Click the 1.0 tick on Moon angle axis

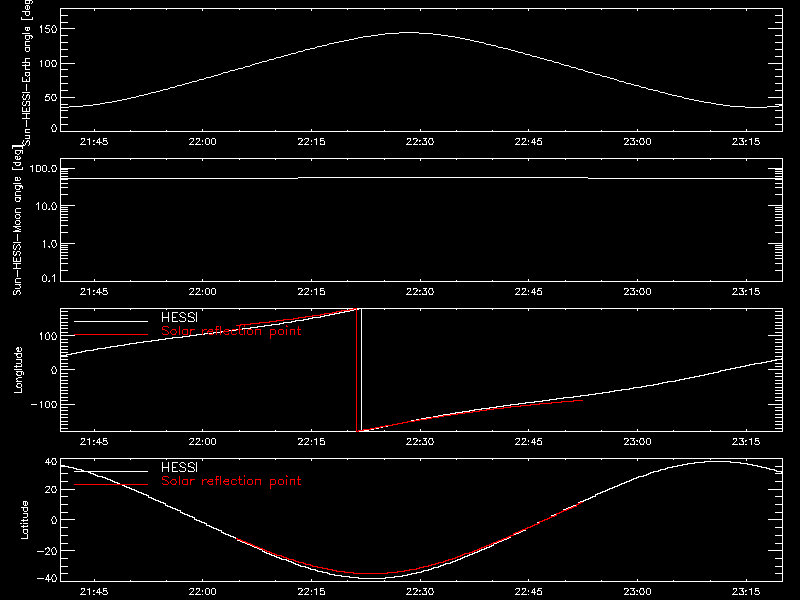pyautogui.click(x=49, y=244)
